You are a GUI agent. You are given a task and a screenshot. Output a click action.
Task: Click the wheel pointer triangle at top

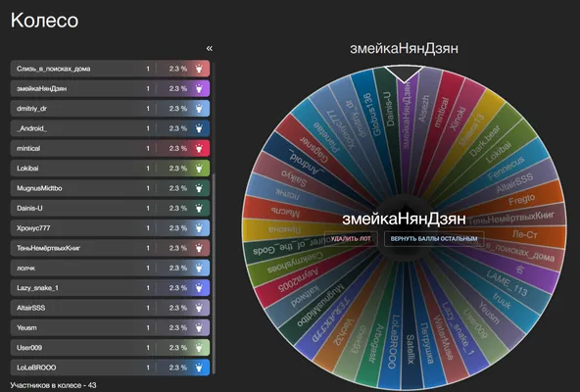tap(404, 73)
